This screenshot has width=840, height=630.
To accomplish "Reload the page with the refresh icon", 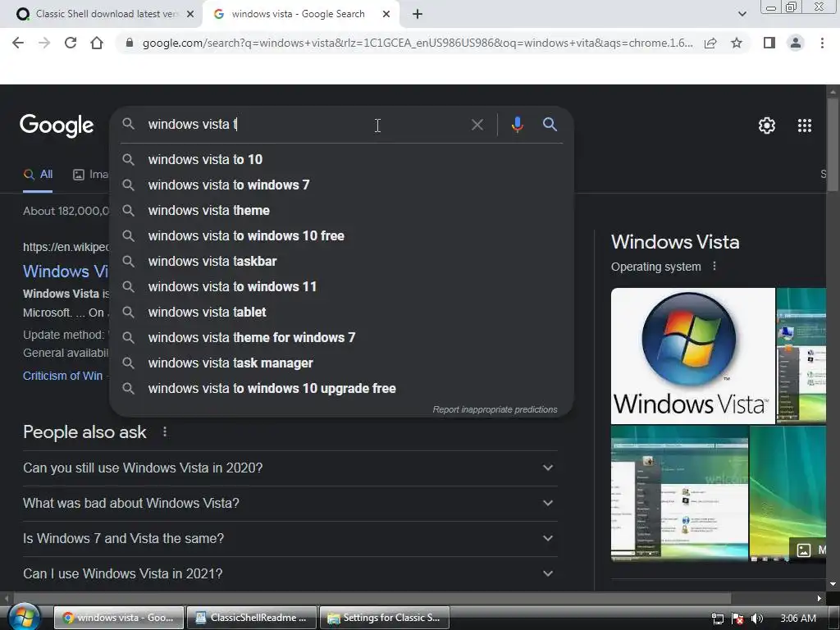I will 71,43.
